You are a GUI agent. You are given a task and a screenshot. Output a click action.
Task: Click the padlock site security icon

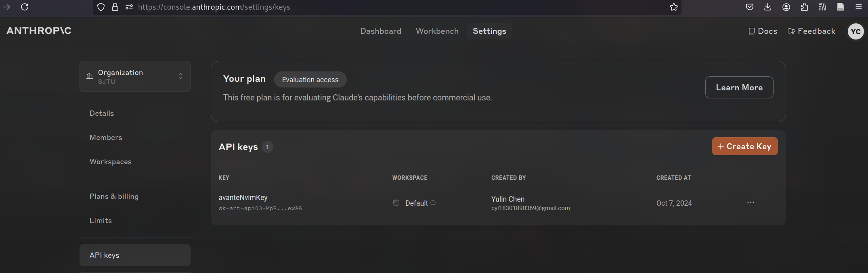click(x=115, y=7)
